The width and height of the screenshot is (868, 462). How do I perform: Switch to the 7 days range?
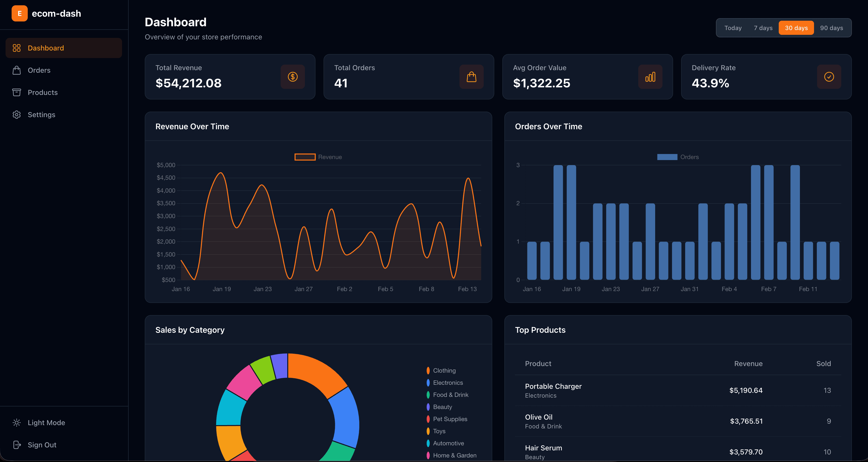763,28
